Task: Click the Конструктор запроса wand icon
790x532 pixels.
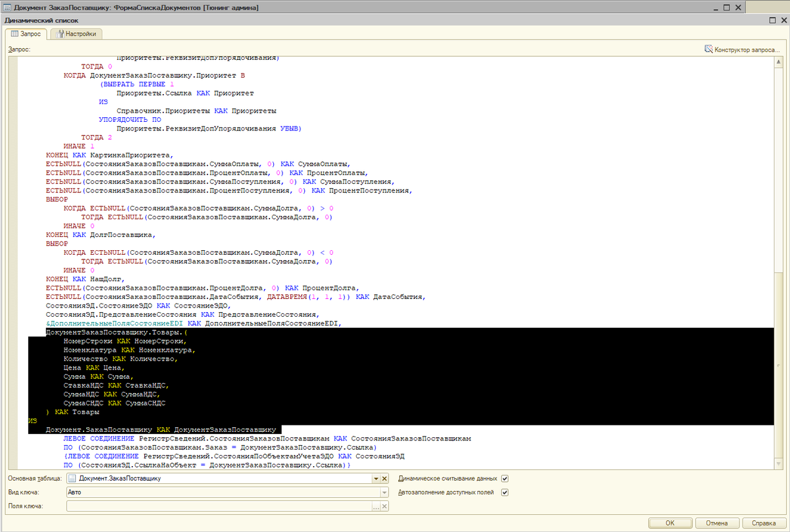Action: click(x=708, y=49)
